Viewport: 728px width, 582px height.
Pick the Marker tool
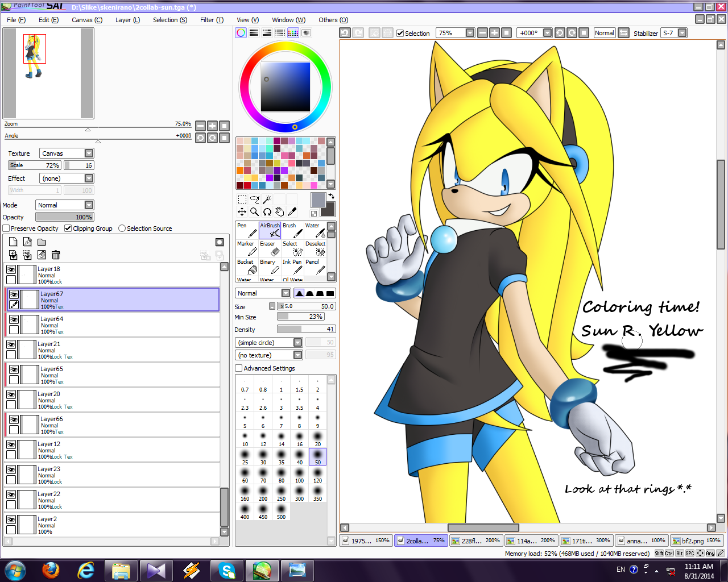pyautogui.click(x=247, y=248)
